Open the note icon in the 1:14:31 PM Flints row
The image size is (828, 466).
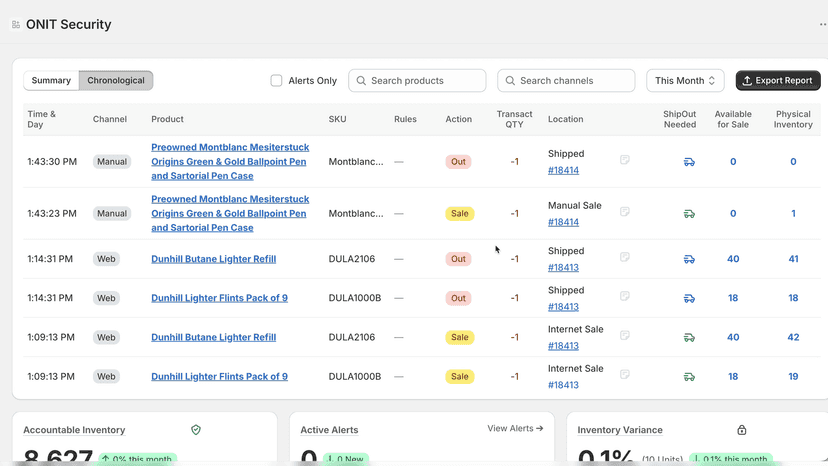point(625,296)
